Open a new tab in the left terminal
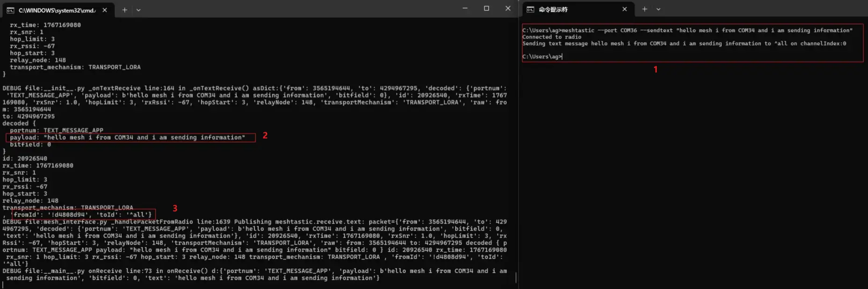This screenshot has width=868, height=289. (x=125, y=10)
